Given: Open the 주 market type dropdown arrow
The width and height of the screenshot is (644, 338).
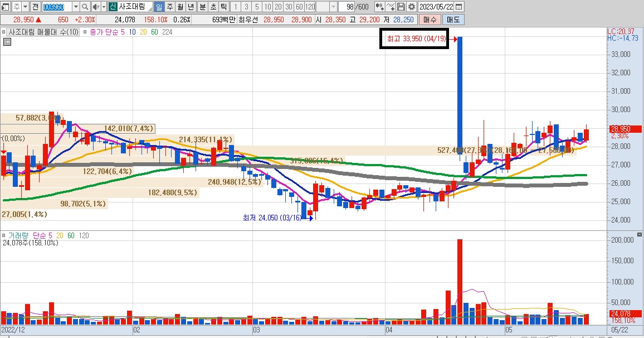Looking at the screenshot, I should (x=26, y=7).
